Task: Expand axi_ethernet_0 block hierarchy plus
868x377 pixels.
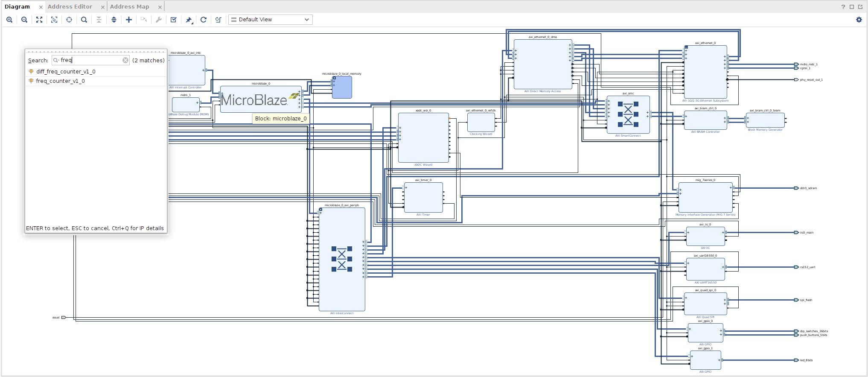Action: tap(686, 47)
